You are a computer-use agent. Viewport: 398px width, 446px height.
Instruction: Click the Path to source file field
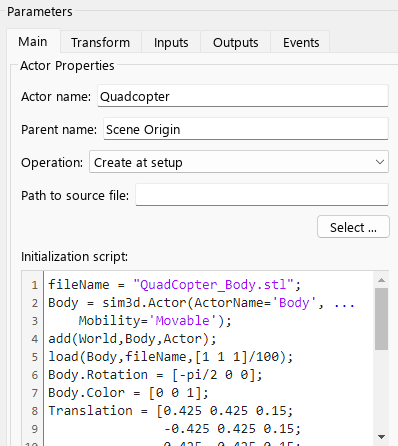[x=262, y=195]
